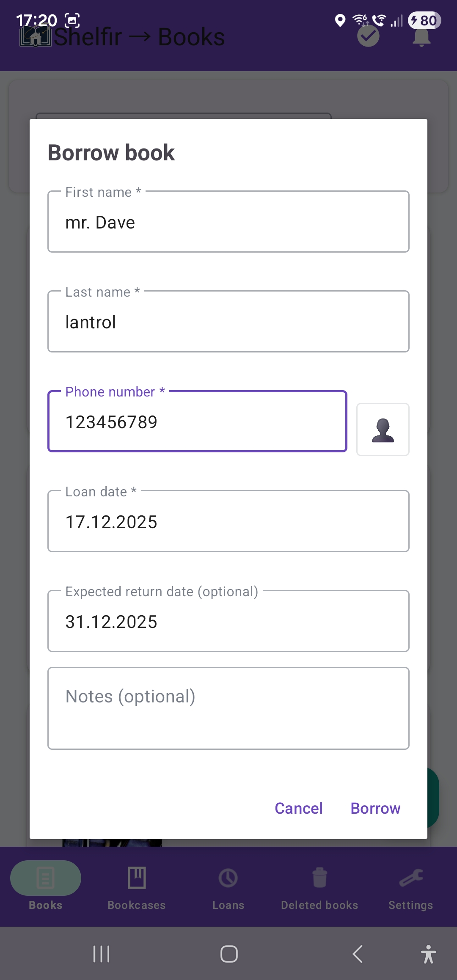Select the Books tab
The height and width of the screenshot is (980, 457).
pos(46,887)
